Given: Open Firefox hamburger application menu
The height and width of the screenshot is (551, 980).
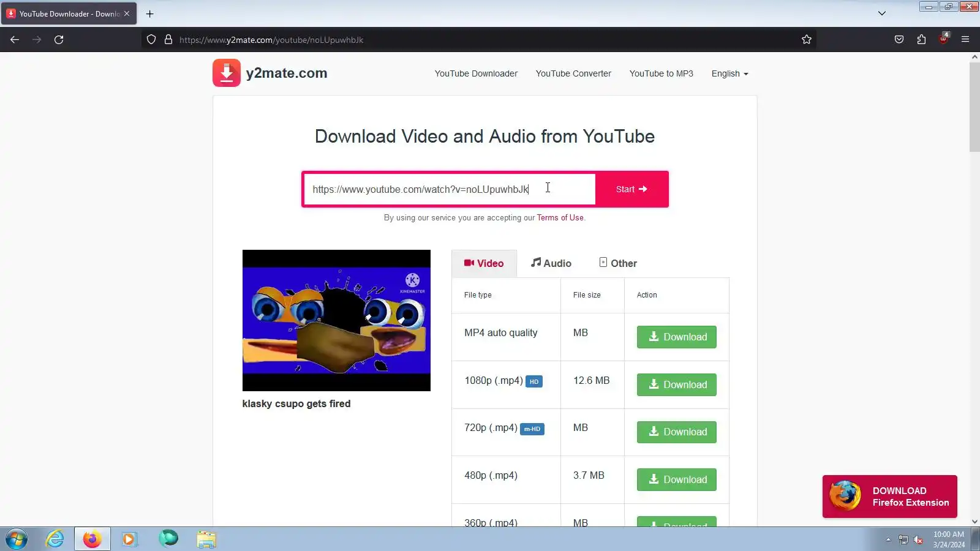Looking at the screenshot, I should pos(965,40).
